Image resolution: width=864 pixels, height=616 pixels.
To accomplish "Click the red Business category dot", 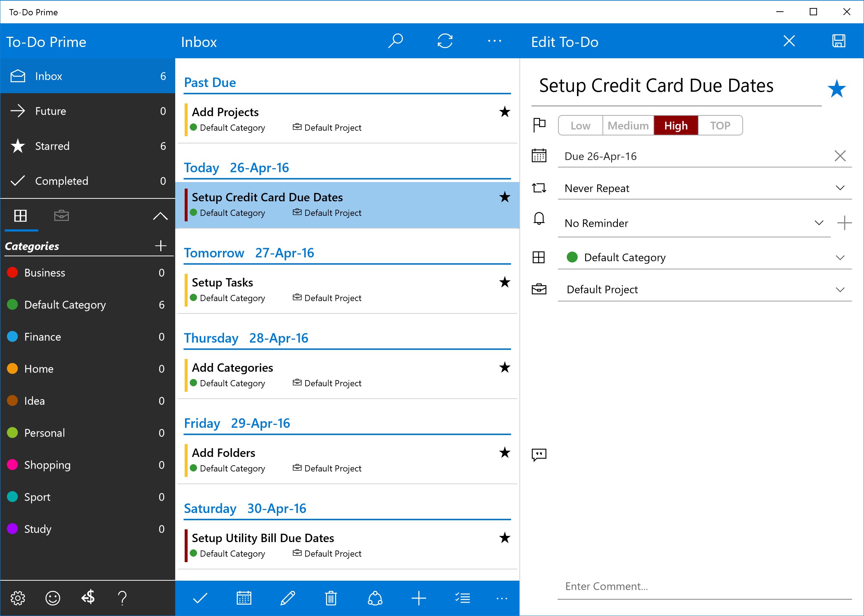I will tap(12, 272).
